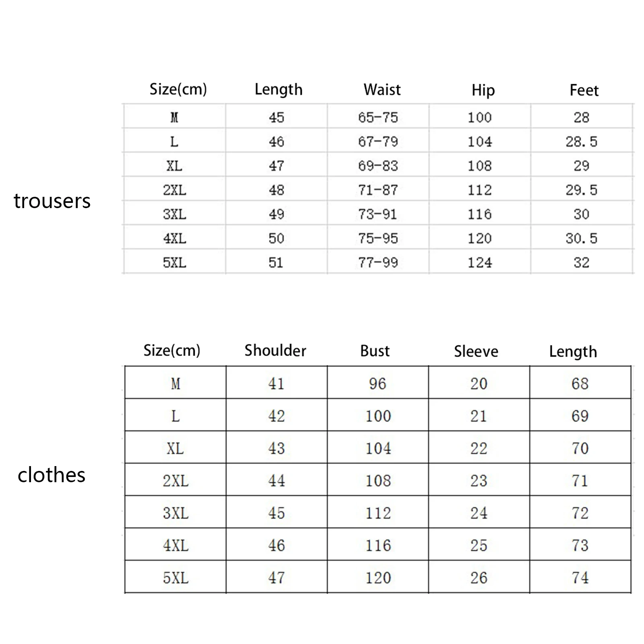This screenshot has height=644, width=644.
Task: Select sleeve value 26 for size 5XL
Action: click(479, 578)
